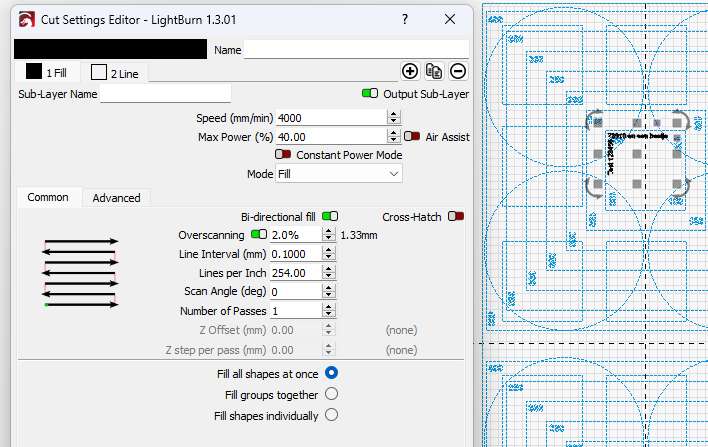708x447 pixels.
Task: Close the Cut Settings Editor dialog
Action: tap(450, 19)
